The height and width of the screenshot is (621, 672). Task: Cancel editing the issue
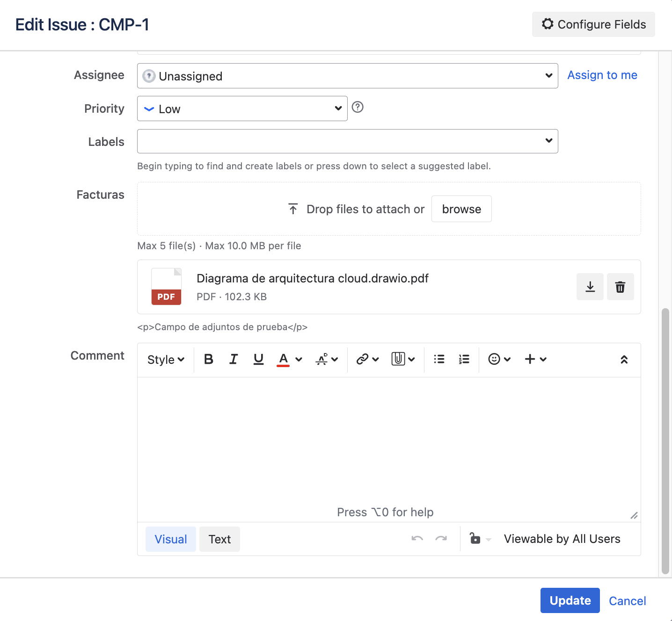click(x=627, y=601)
